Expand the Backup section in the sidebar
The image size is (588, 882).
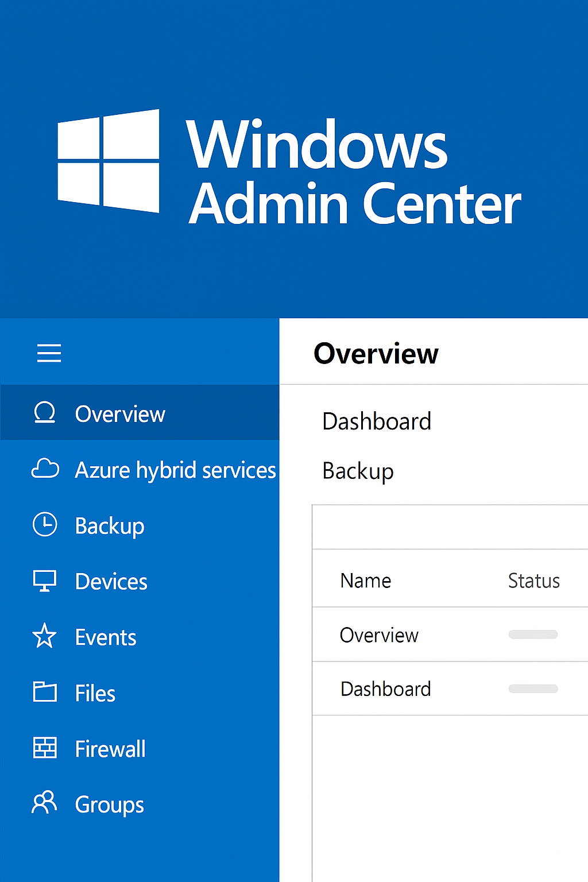tap(110, 525)
